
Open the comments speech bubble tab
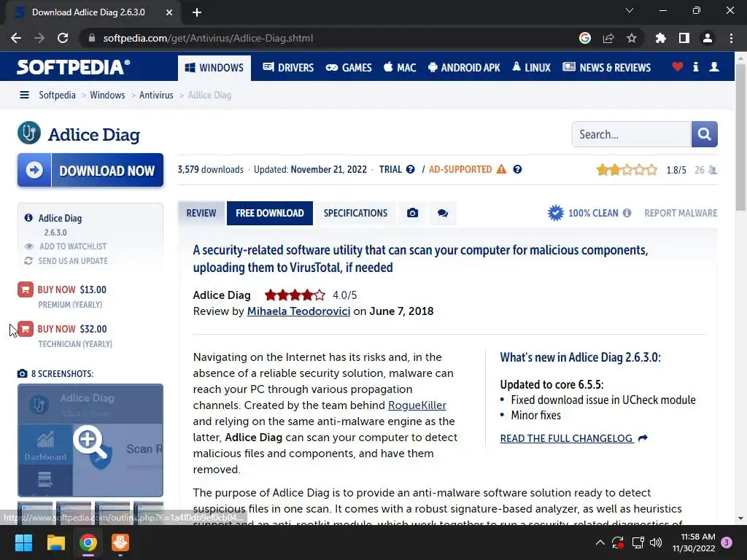click(x=443, y=213)
